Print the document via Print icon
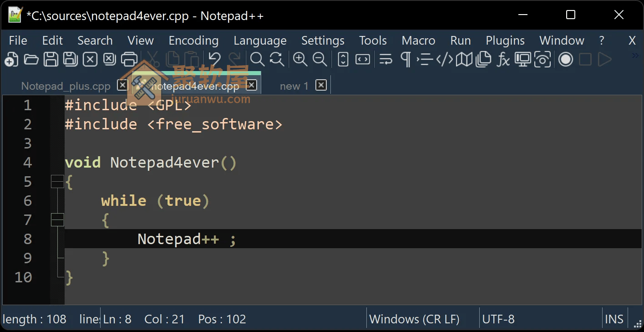The image size is (644, 332). pyautogui.click(x=128, y=59)
